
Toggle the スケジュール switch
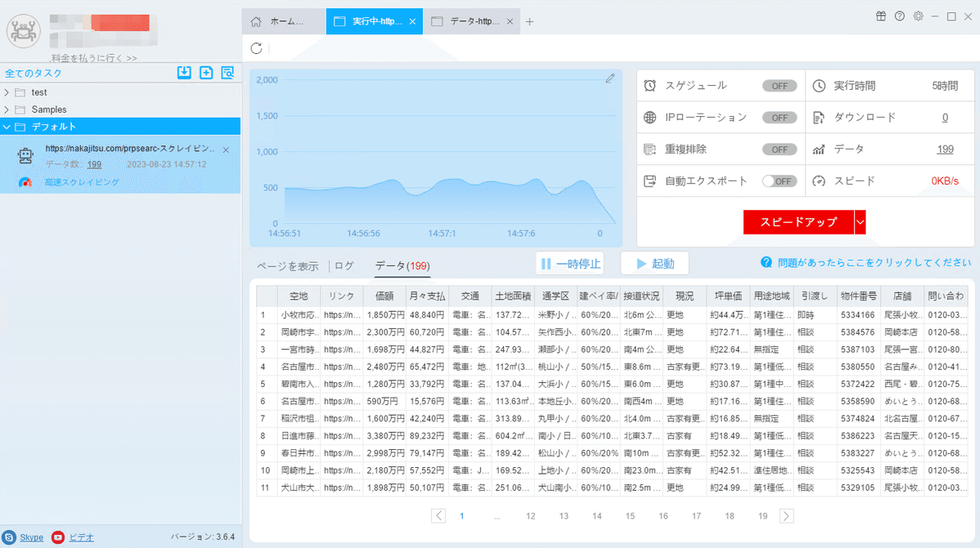coord(780,85)
